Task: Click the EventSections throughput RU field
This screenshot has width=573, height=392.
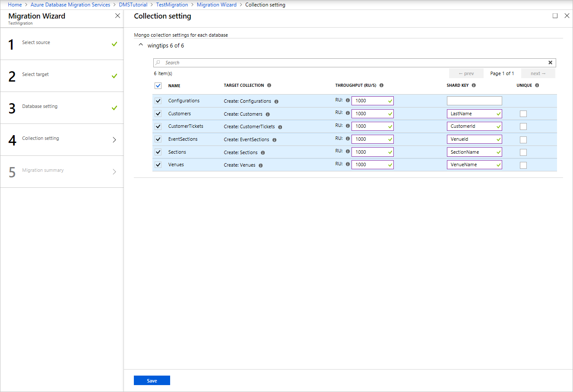Action: tap(372, 139)
